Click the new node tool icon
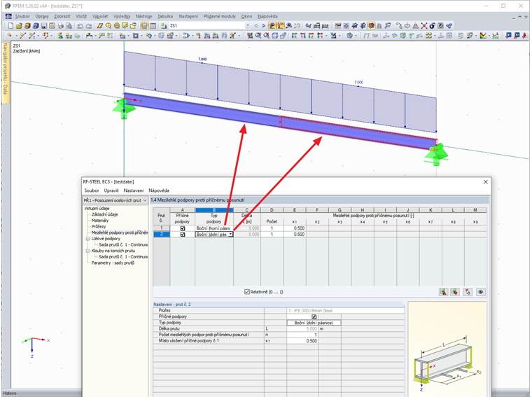Viewport: 532px width, 397px height. point(10,35)
